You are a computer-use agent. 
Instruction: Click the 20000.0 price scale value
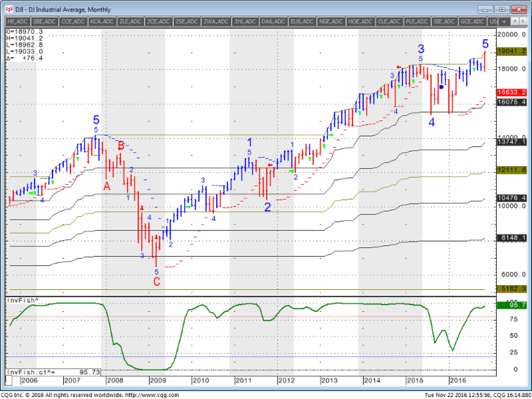point(512,35)
